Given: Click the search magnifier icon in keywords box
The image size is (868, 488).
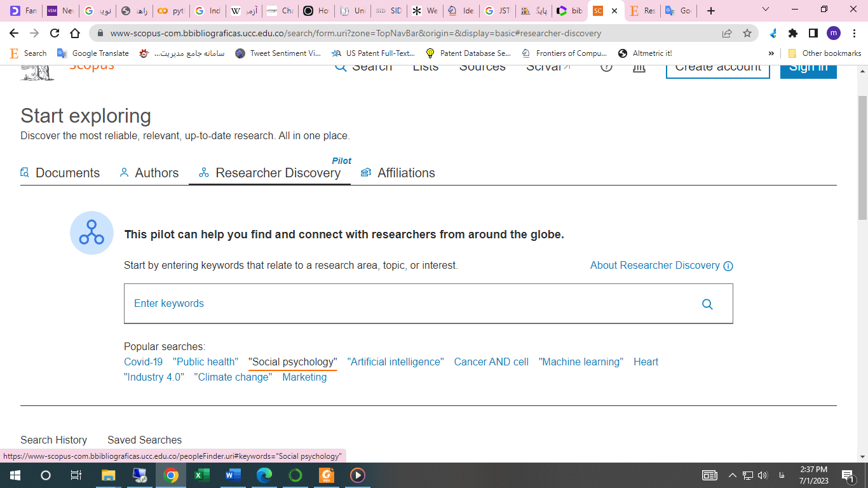Looking at the screenshot, I should [707, 304].
